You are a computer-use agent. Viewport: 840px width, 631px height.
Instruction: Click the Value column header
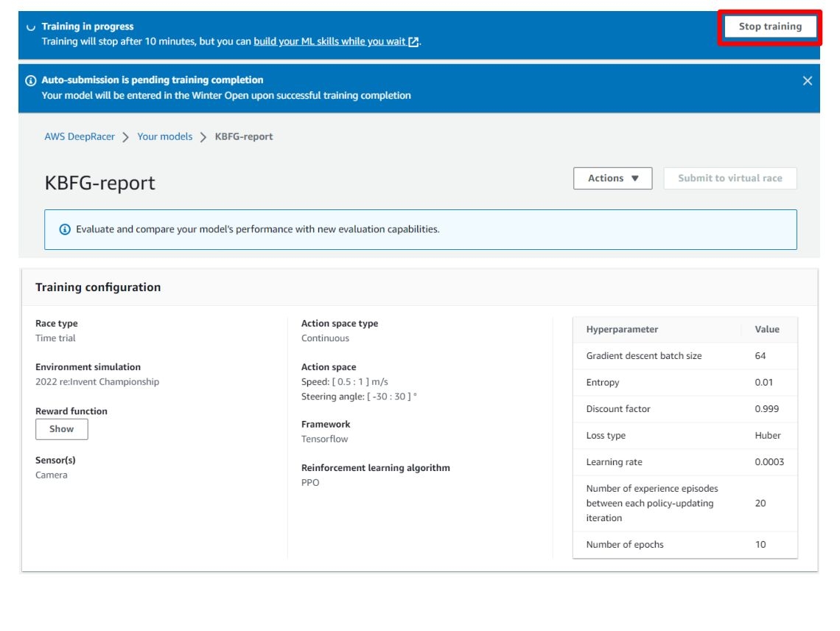point(766,330)
